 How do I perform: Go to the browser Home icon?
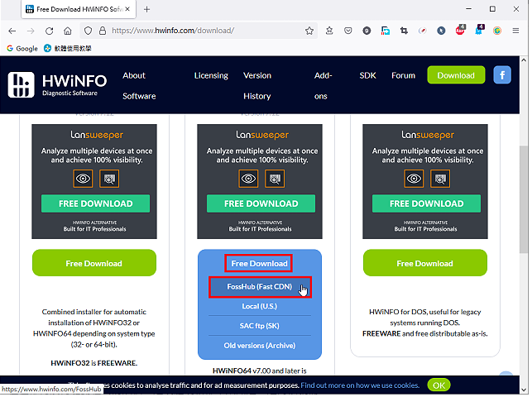[68, 31]
